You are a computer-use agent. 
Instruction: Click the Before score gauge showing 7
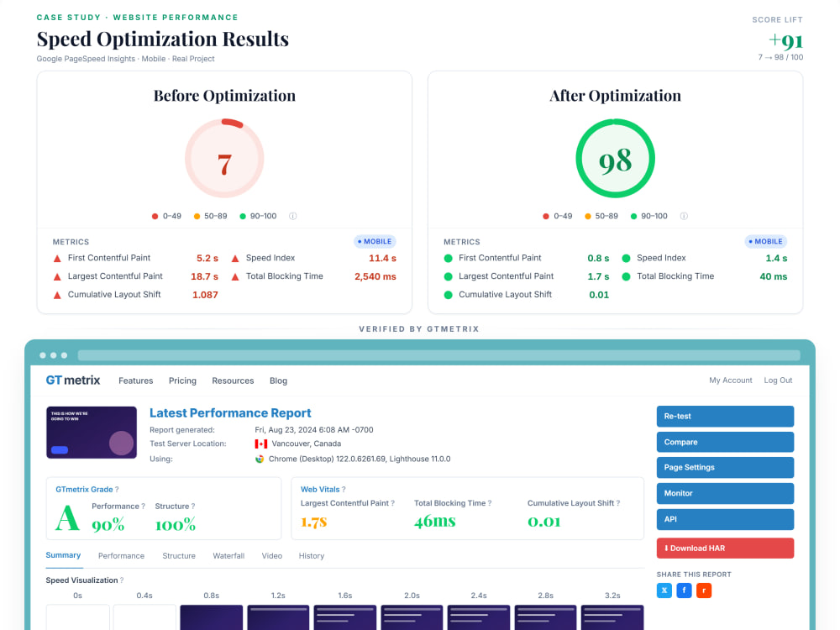click(224, 159)
